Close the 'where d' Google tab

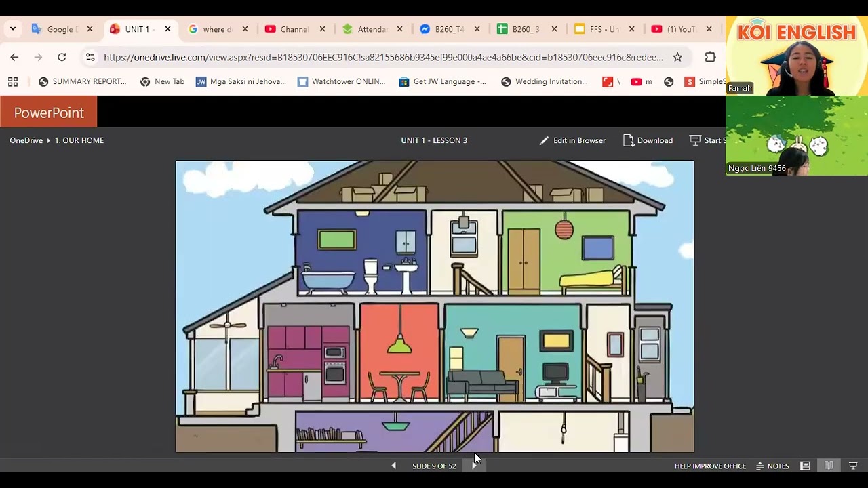coord(245,29)
